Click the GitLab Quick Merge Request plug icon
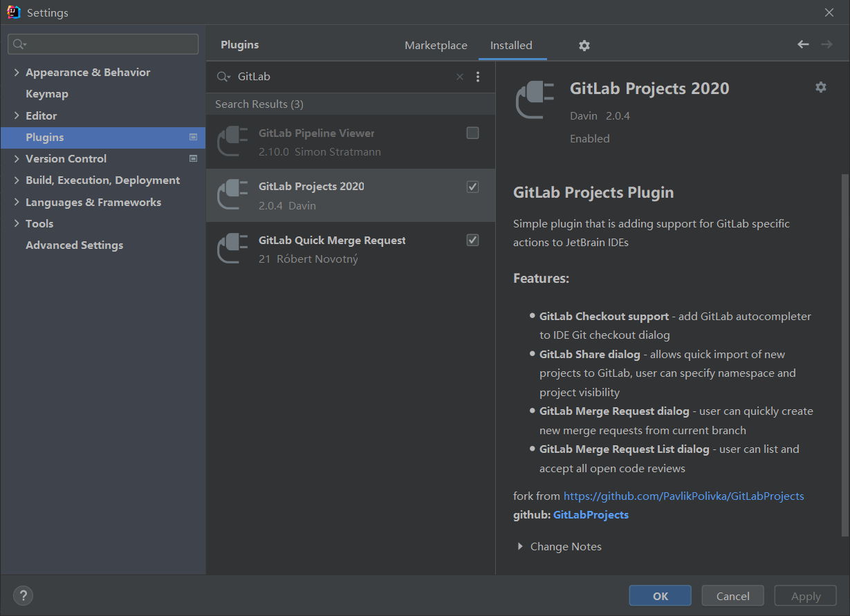 [x=232, y=249]
